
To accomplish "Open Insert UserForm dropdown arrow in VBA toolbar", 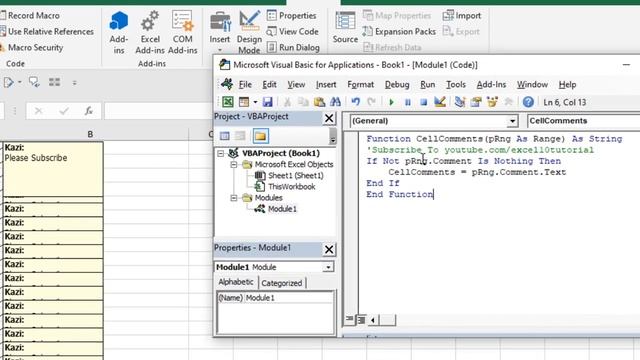I will point(255,102).
